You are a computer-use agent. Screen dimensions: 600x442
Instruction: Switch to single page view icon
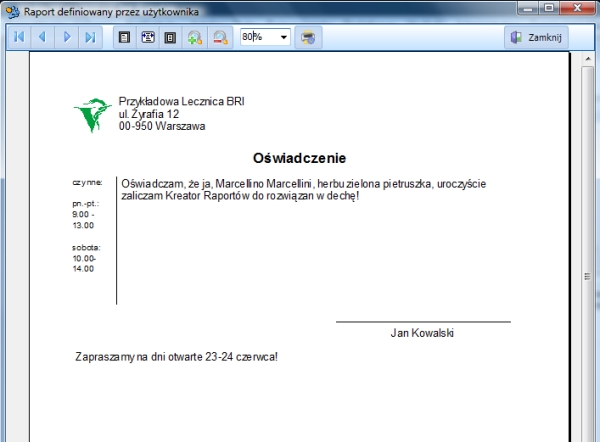click(x=125, y=37)
